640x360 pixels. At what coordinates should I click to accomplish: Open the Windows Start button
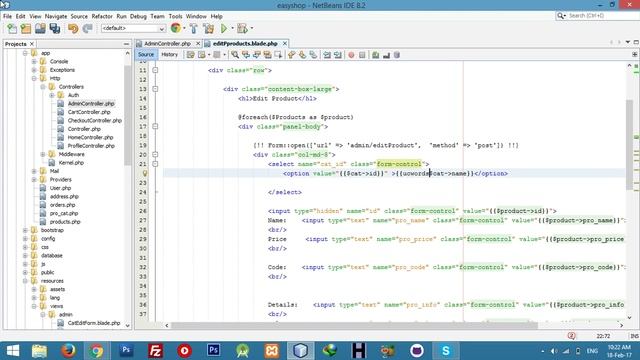tap(13, 351)
